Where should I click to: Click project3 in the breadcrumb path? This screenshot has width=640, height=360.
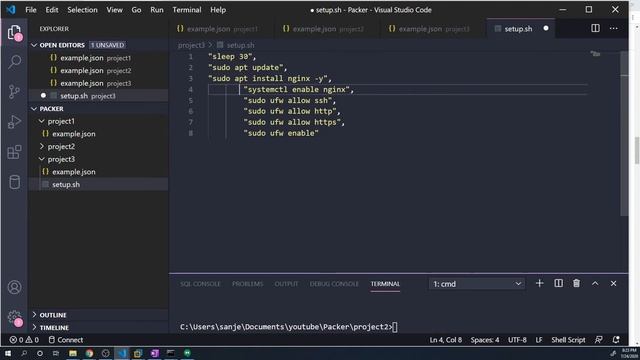191,45
